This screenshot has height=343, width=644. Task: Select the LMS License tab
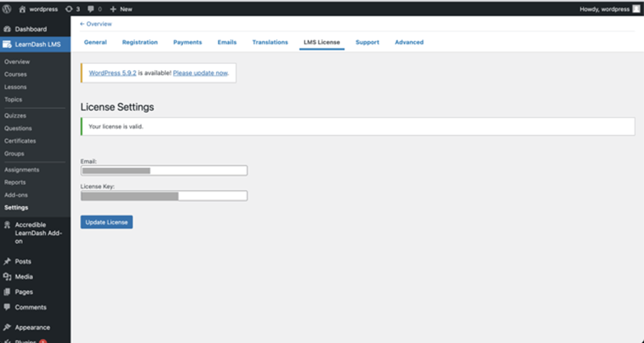pyautogui.click(x=322, y=42)
